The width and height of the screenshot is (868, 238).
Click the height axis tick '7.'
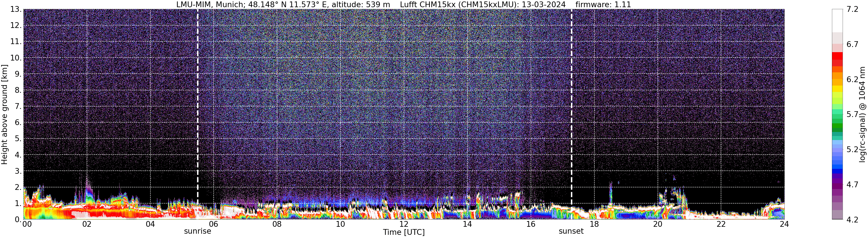(18, 106)
